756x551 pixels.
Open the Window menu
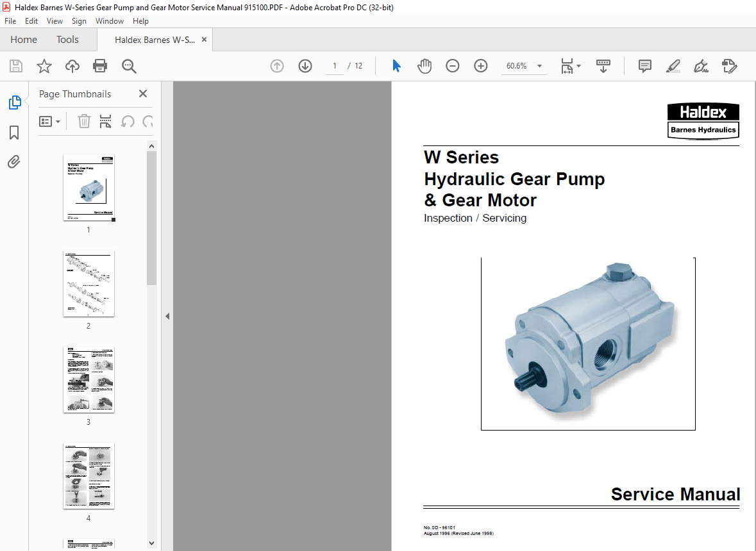click(x=110, y=21)
